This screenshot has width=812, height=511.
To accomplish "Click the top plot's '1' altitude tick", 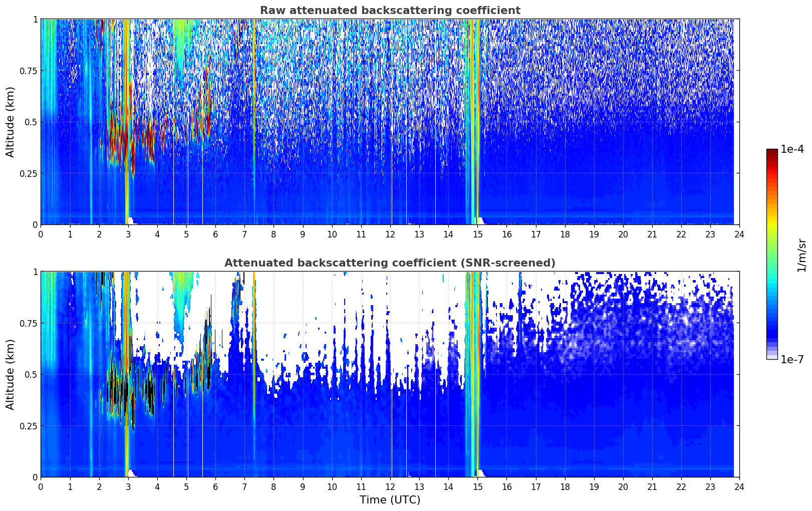I will click(35, 20).
